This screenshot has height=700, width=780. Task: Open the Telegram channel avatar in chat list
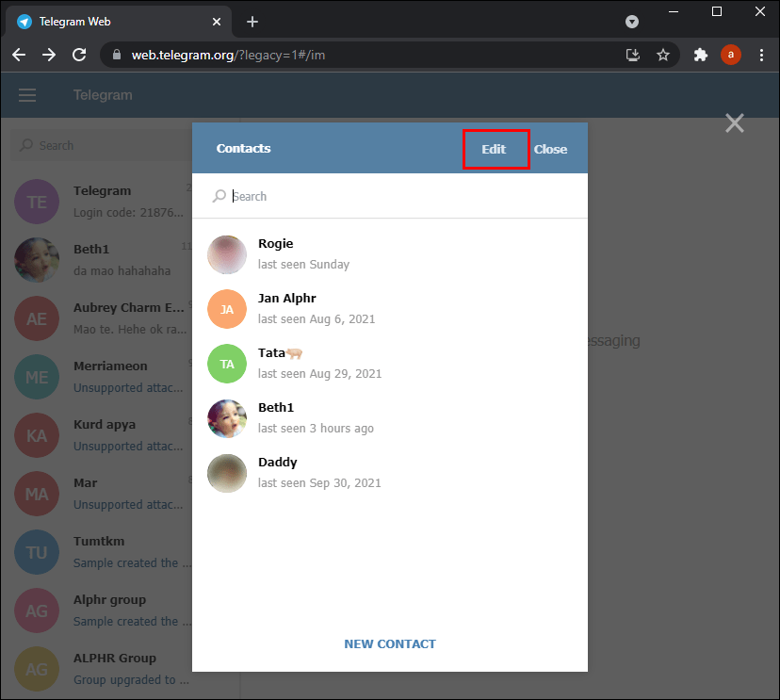(37, 202)
